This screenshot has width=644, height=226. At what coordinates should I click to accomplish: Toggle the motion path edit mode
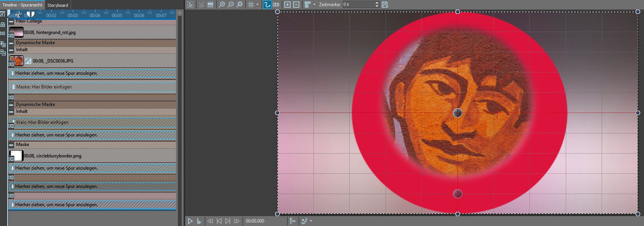[x=267, y=5]
